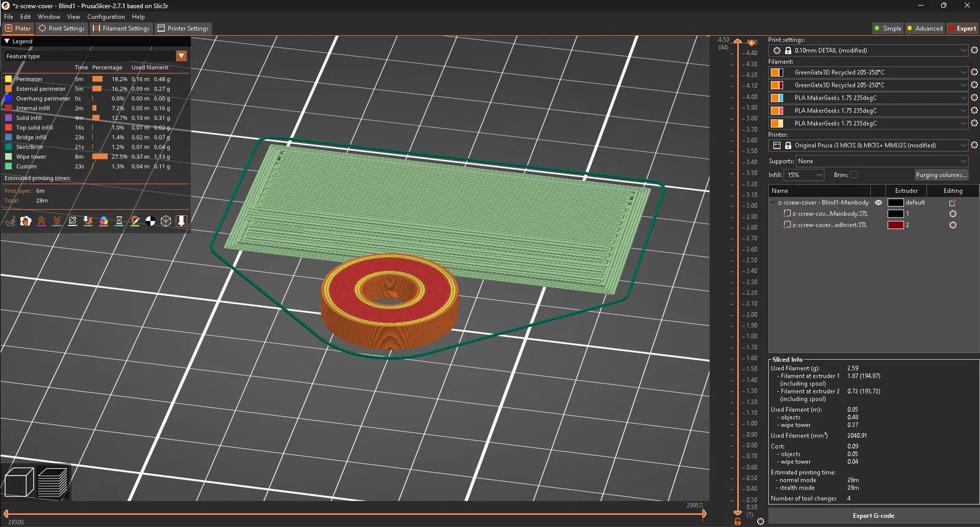Toggle custom G-code gear-pencil icon
This screenshot has height=527, width=980.
pyautogui.click(x=135, y=221)
